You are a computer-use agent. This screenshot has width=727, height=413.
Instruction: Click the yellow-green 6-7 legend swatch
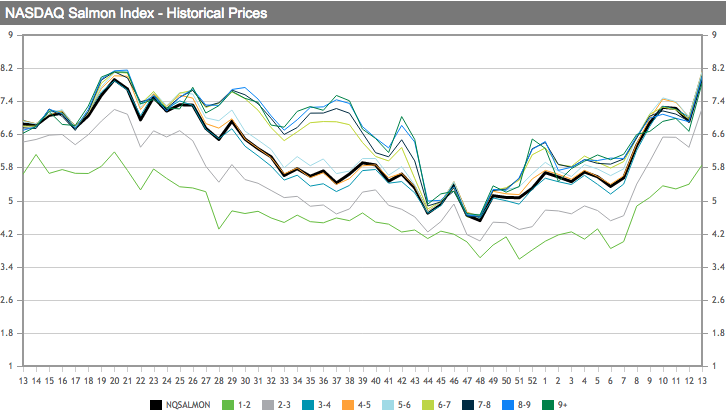tap(428, 405)
